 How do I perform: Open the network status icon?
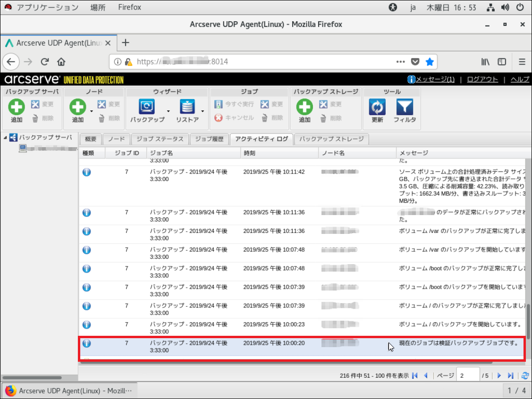(490, 7)
